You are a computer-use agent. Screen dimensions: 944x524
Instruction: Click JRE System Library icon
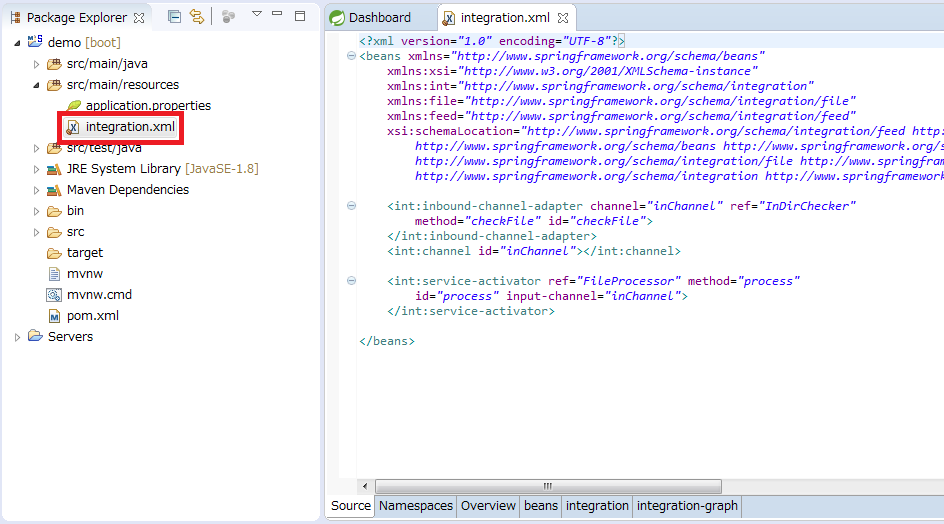(54, 169)
